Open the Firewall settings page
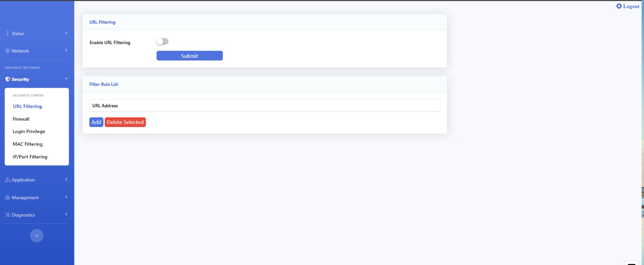Image resolution: width=644 pixels, height=265 pixels. (21, 119)
